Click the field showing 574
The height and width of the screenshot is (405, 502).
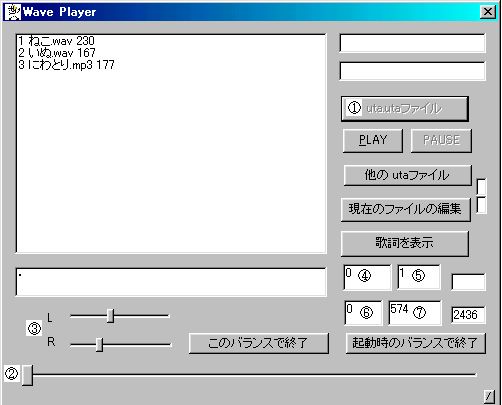click(415, 313)
